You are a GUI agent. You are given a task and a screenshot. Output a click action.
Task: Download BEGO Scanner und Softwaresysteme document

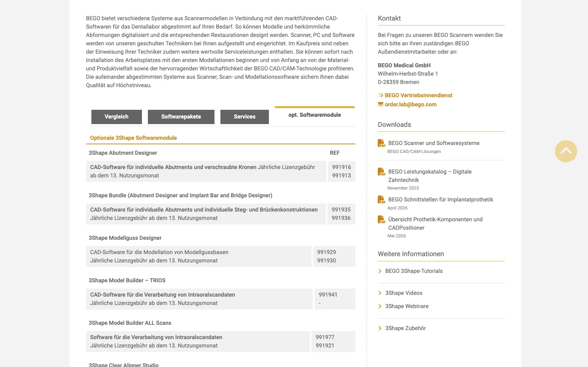tap(434, 143)
